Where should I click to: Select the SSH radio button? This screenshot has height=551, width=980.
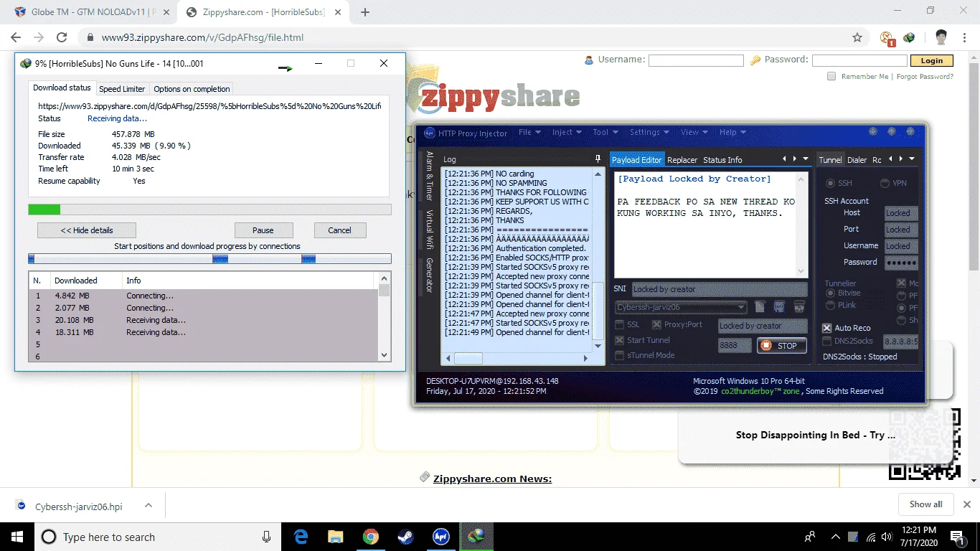pyautogui.click(x=831, y=183)
